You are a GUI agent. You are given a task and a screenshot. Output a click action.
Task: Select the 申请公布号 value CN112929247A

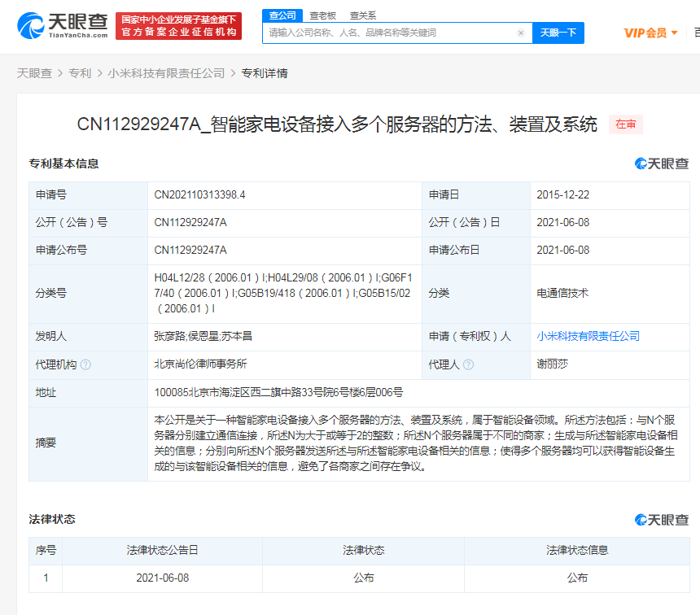pyautogui.click(x=190, y=250)
